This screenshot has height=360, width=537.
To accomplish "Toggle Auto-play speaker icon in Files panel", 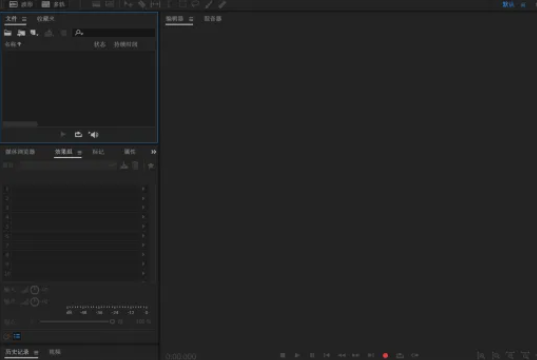I will pos(93,135).
